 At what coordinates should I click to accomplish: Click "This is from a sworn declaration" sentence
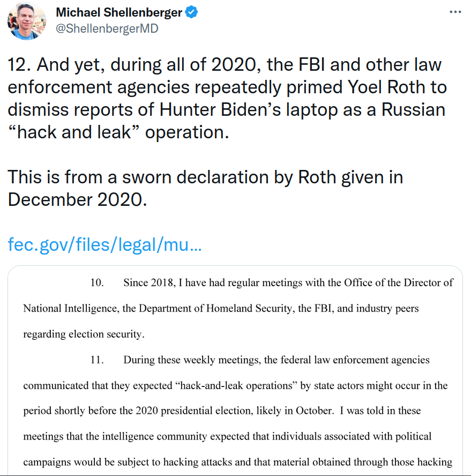coord(138,177)
